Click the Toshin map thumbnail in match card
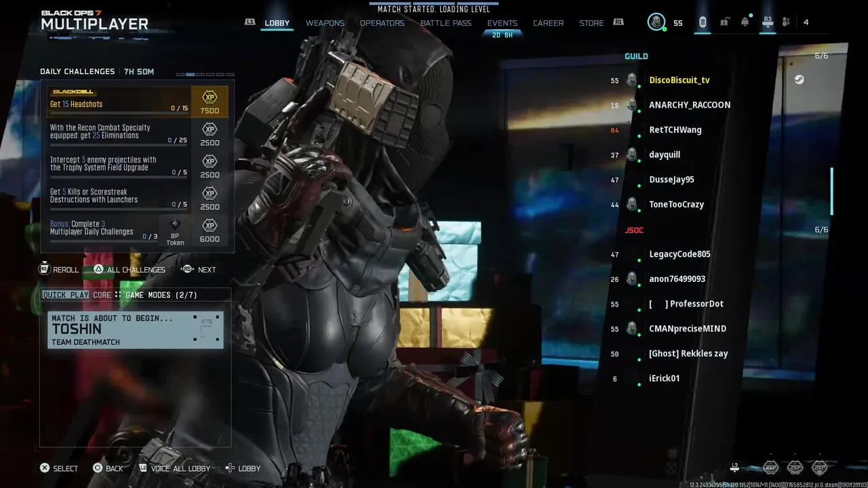868x488 pixels. coord(207,328)
